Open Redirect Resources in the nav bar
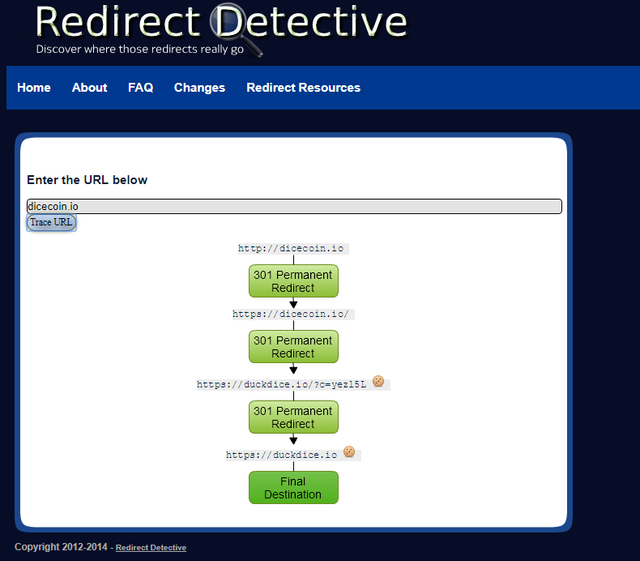 pos(303,88)
